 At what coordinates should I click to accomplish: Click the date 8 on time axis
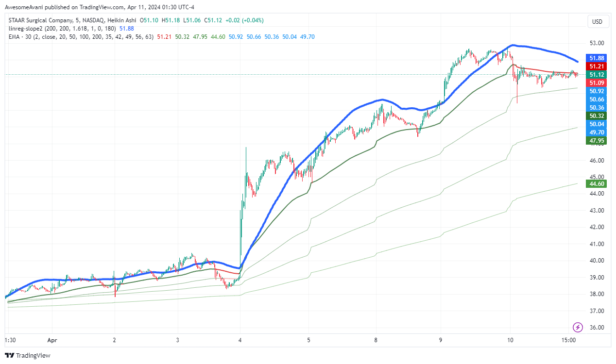377,341
